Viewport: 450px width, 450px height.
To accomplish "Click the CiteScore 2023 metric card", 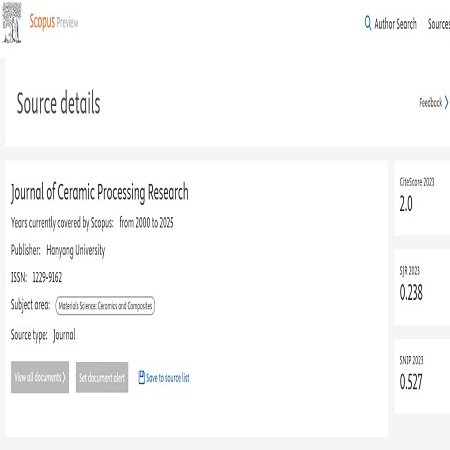I will [x=422, y=198].
